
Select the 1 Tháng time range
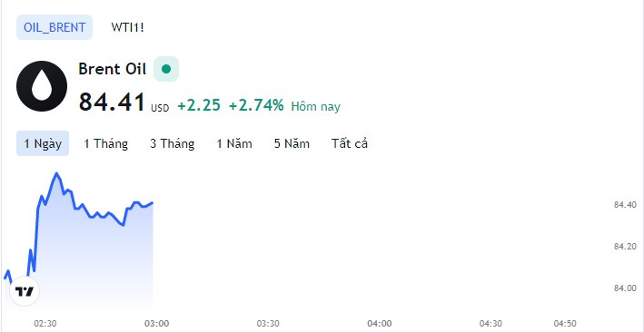(x=106, y=143)
